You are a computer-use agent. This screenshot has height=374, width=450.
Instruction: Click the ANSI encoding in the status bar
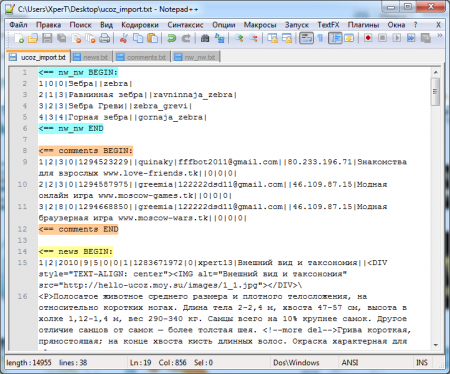point(350,362)
